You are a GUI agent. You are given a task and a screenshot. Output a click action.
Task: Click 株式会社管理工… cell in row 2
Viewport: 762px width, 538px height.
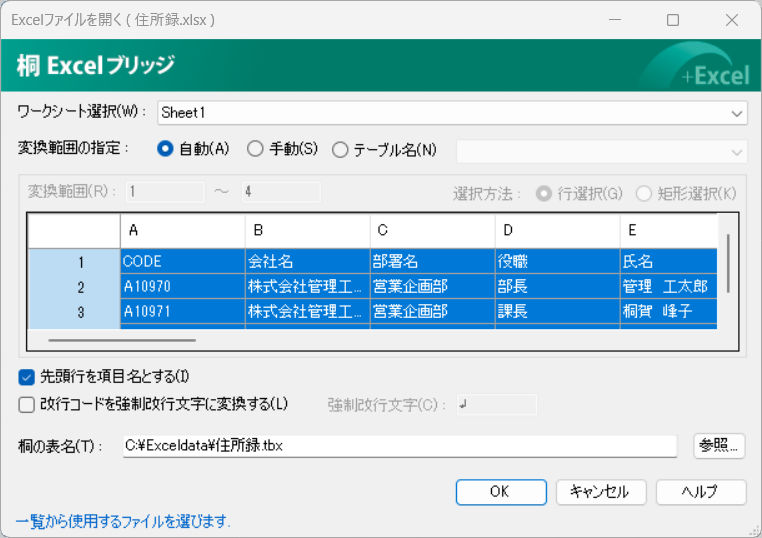point(308,286)
